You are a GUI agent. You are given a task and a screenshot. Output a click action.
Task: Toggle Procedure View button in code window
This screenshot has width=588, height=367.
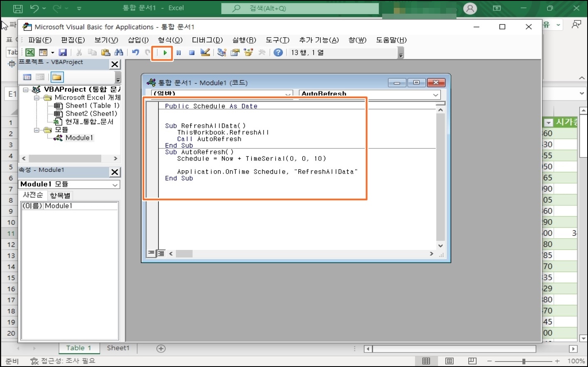click(x=151, y=253)
